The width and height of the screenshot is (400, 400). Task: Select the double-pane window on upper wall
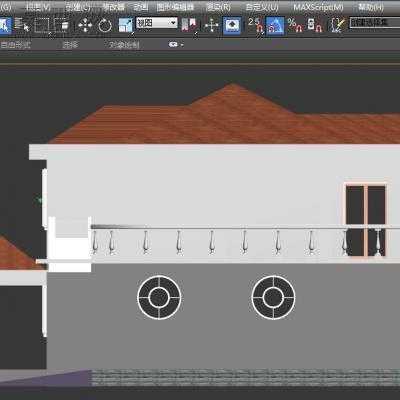point(366,220)
